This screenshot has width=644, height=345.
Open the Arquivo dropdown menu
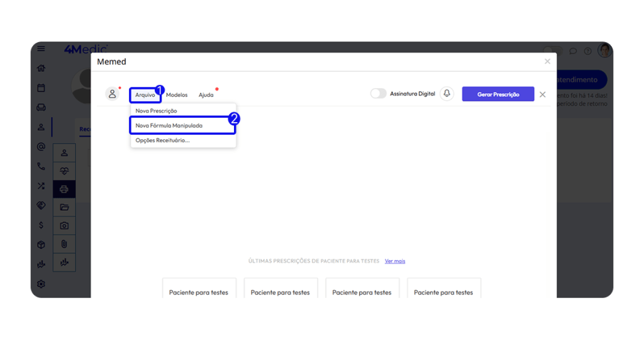[x=145, y=95]
